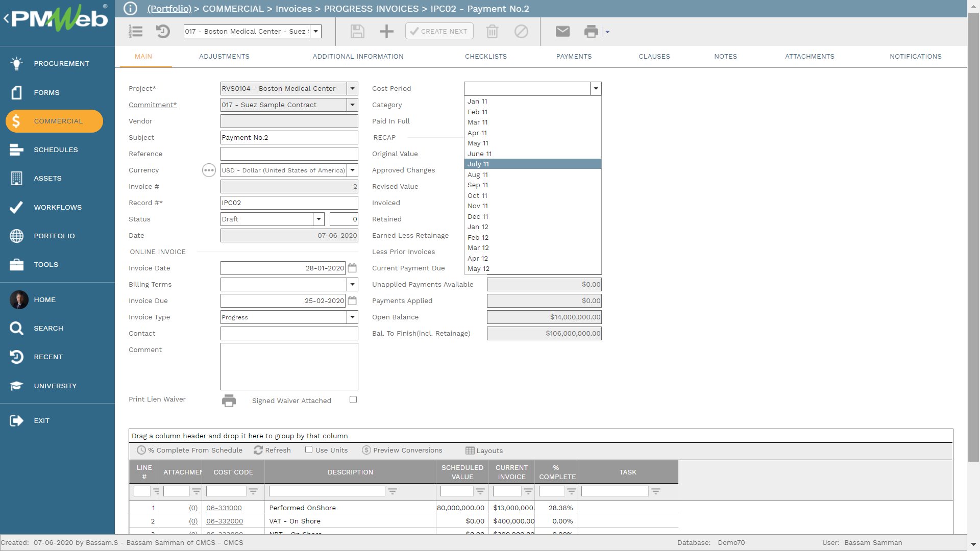Print the lien waiver printer icon

pos(229,400)
